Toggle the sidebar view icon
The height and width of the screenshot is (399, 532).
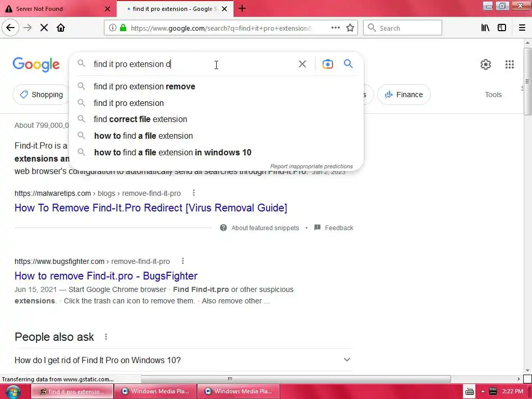click(502, 28)
